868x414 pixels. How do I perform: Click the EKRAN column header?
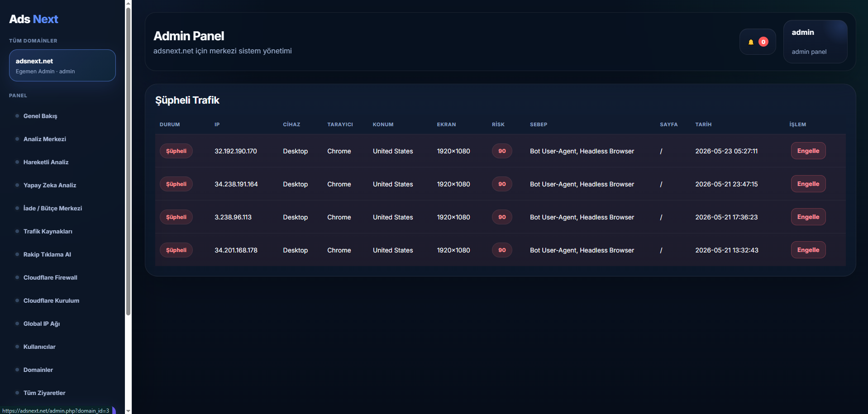[x=446, y=124]
